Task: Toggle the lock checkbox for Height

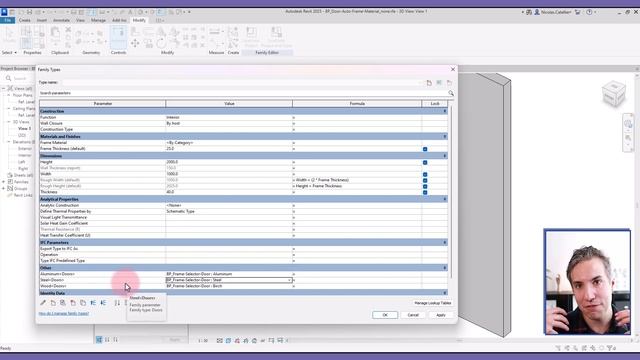Action: coord(425,162)
